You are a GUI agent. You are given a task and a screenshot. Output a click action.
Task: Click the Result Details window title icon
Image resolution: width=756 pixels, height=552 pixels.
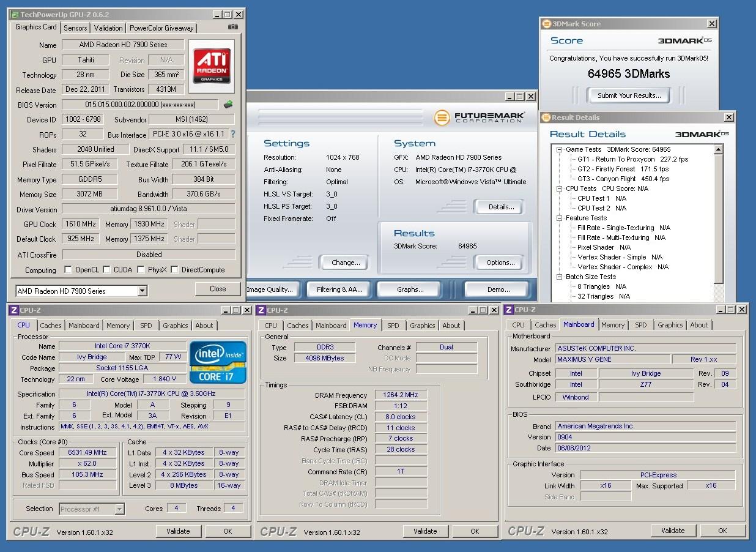pos(546,117)
